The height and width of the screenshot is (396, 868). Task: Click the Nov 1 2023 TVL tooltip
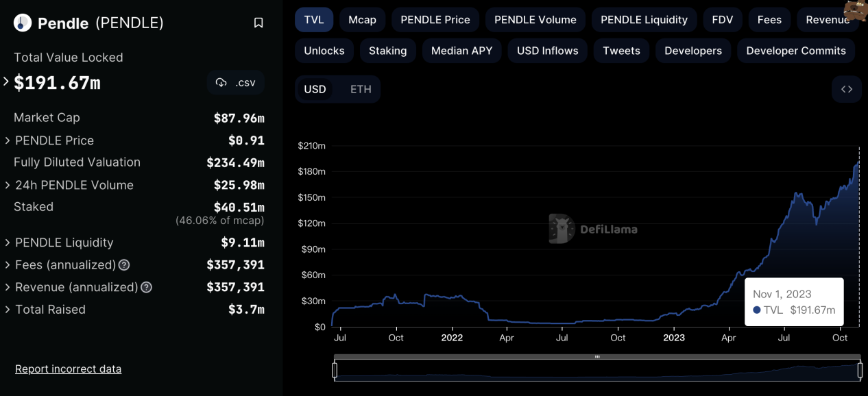coord(794,301)
